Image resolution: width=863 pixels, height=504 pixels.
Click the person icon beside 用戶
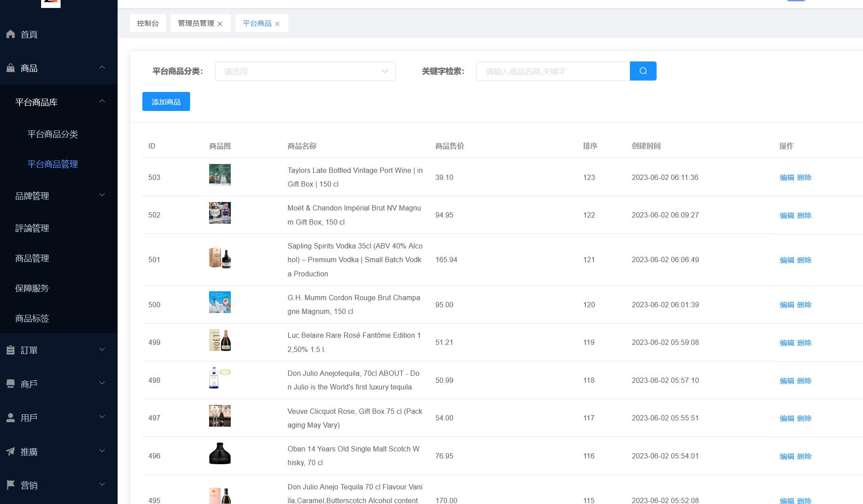point(11,418)
